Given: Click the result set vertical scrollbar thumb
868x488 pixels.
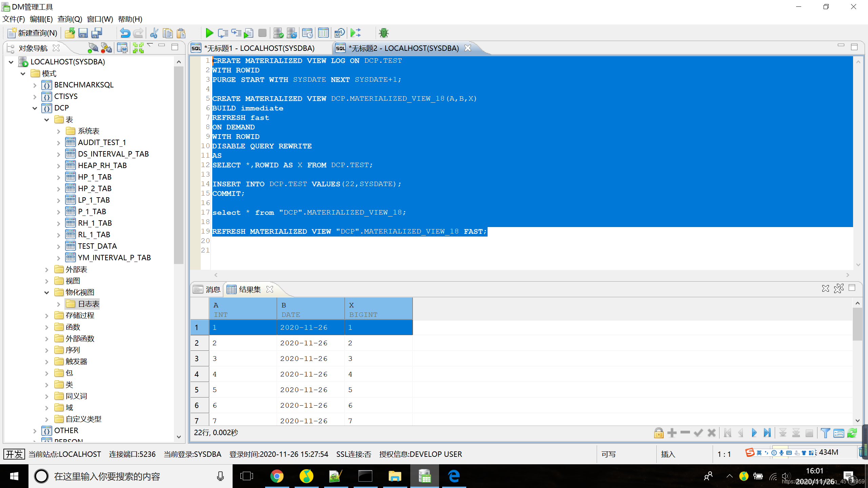Looking at the screenshot, I should (x=857, y=324).
